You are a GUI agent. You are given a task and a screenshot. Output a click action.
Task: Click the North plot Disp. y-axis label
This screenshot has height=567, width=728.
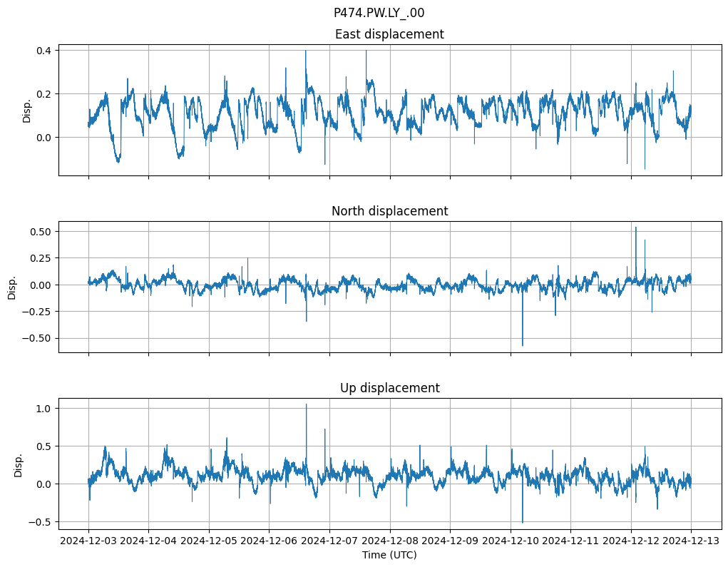12,287
